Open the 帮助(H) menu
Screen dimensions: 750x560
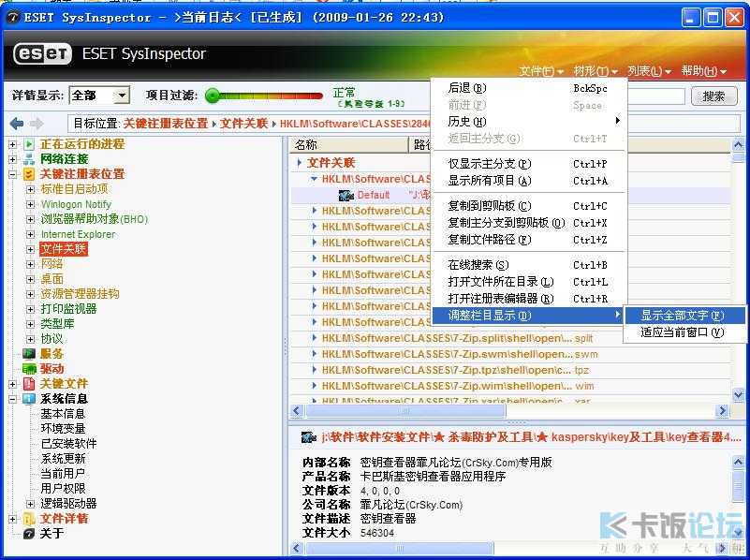703,71
